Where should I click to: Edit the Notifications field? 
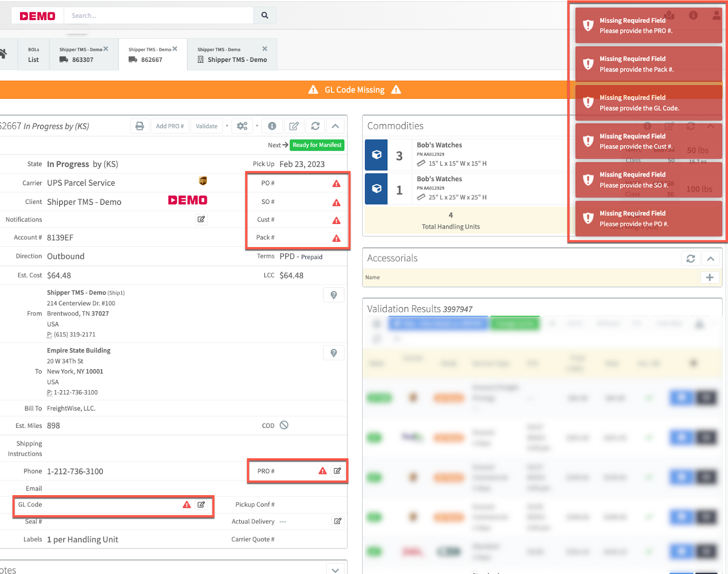tap(201, 219)
